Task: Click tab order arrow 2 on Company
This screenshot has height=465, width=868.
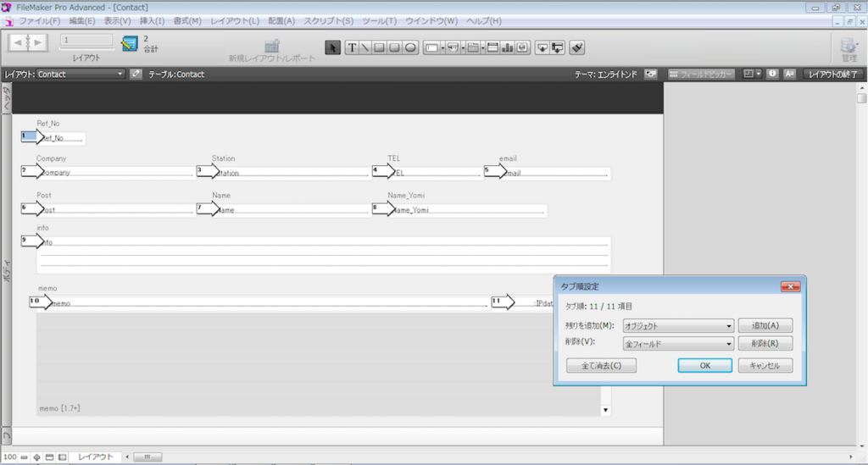Action: 32,171
